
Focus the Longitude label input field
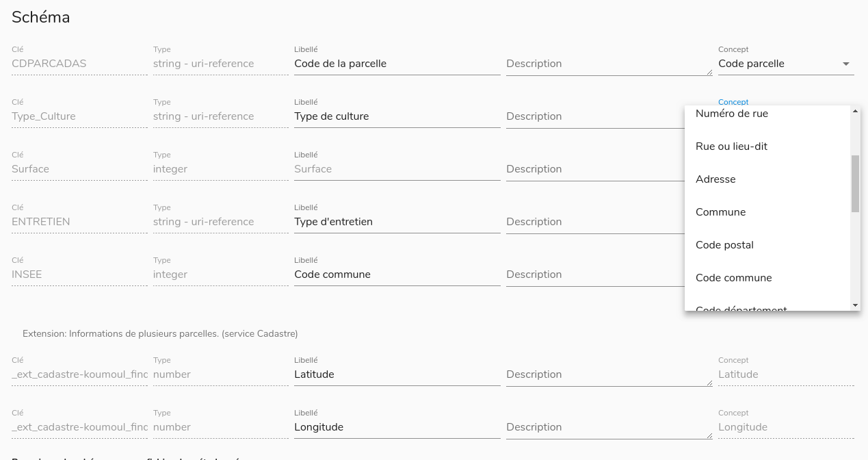click(x=397, y=427)
